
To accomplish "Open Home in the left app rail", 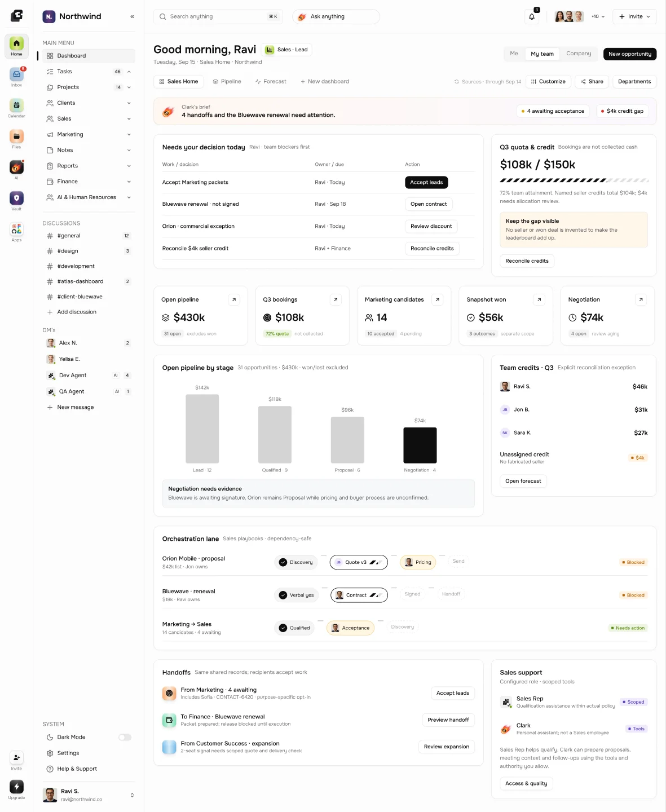I will click(16, 46).
